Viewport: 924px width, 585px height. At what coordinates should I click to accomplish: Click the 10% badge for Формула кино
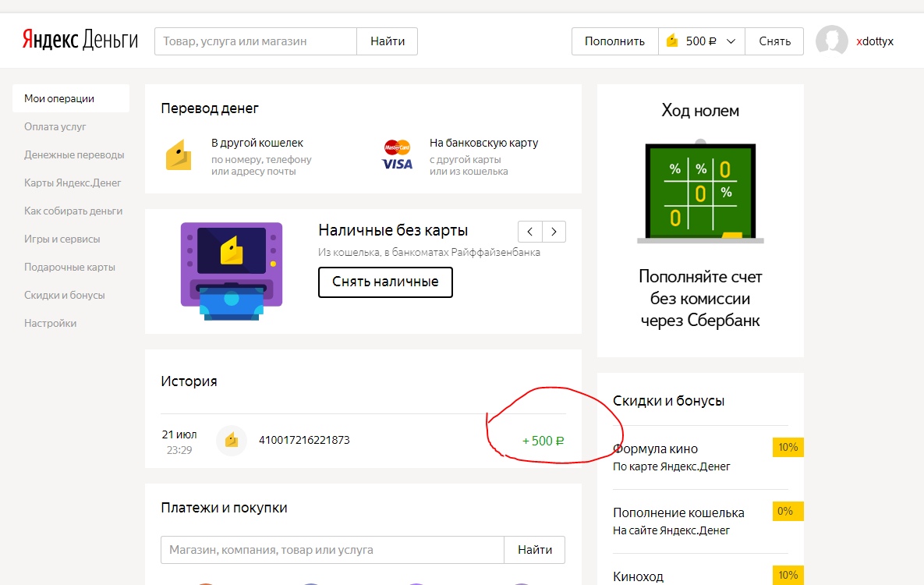[x=788, y=448]
